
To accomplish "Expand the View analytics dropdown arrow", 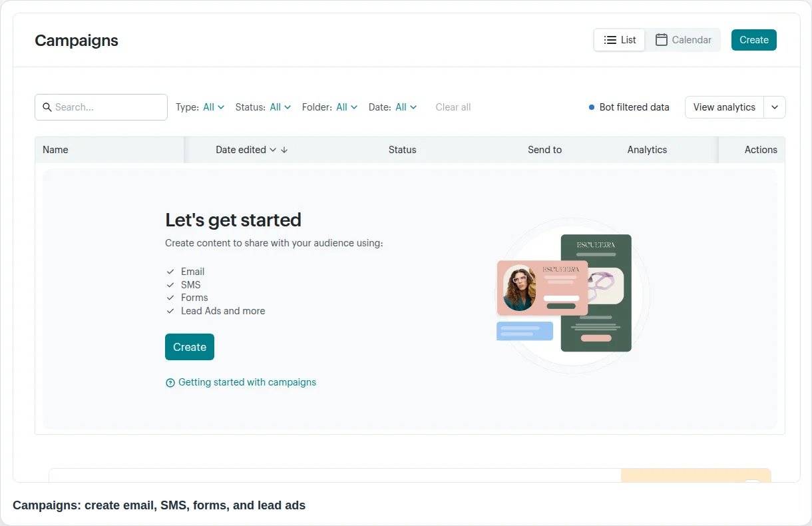I will coord(775,107).
